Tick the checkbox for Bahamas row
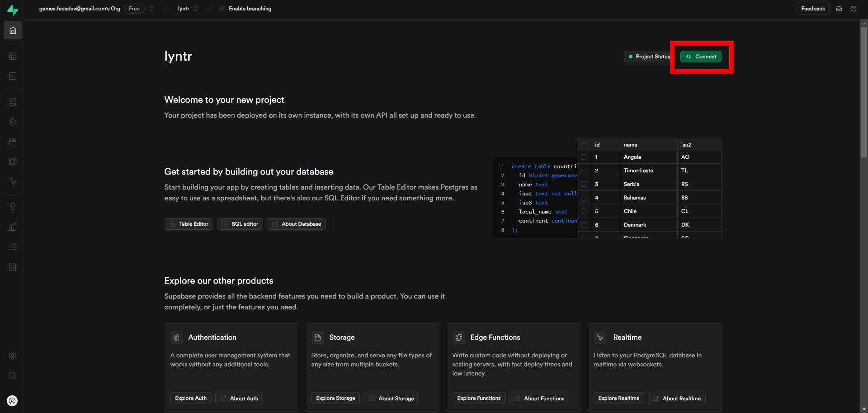 coord(584,198)
